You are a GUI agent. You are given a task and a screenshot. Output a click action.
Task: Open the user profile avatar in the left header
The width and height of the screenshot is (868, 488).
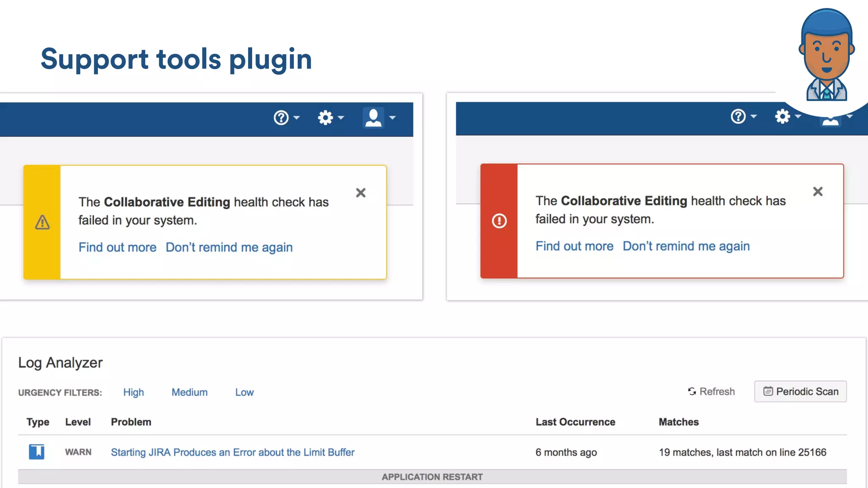(373, 118)
